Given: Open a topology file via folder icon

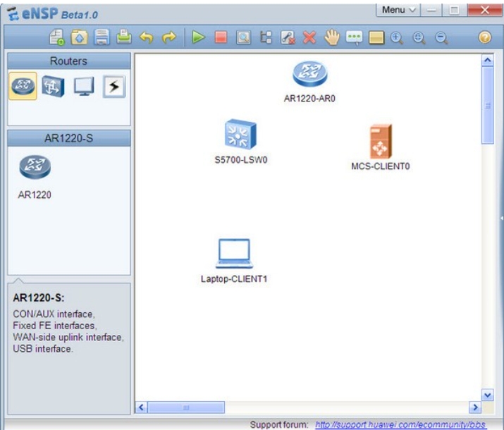Looking at the screenshot, I should [80, 37].
